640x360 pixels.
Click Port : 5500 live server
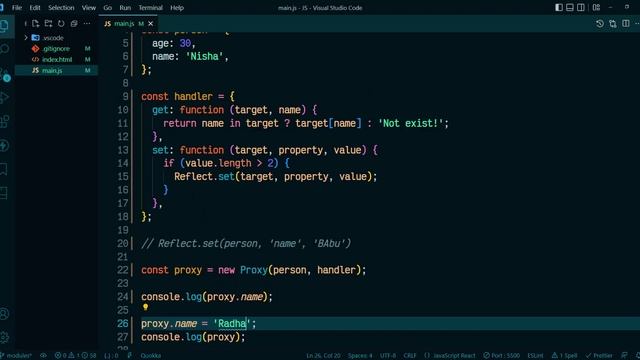click(502, 356)
